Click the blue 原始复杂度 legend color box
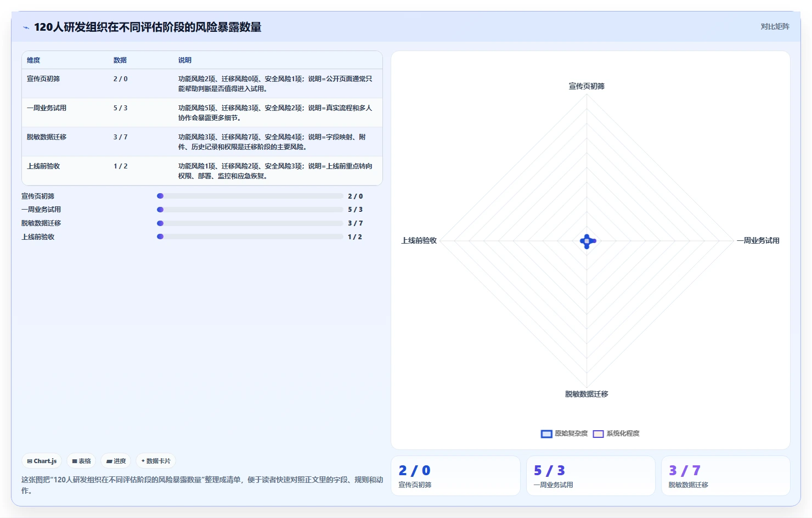Viewport: 812px width, 518px height. (546, 433)
